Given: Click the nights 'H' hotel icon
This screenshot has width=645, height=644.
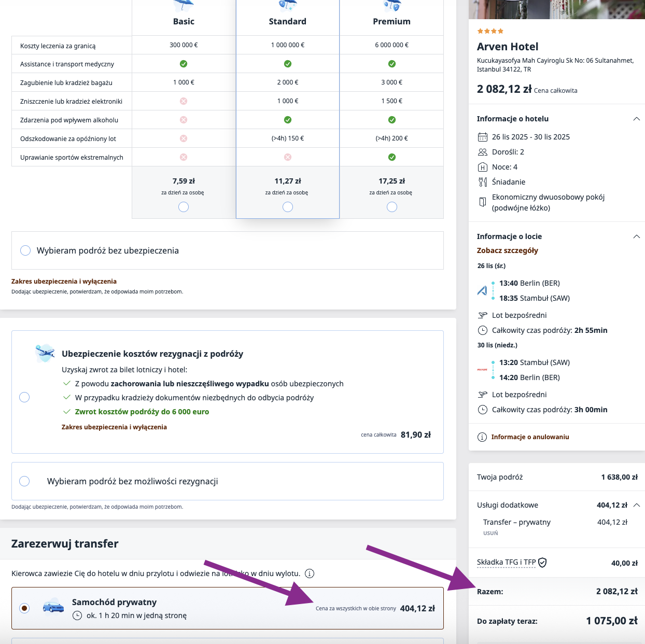Looking at the screenshot, I should [482, 167].
